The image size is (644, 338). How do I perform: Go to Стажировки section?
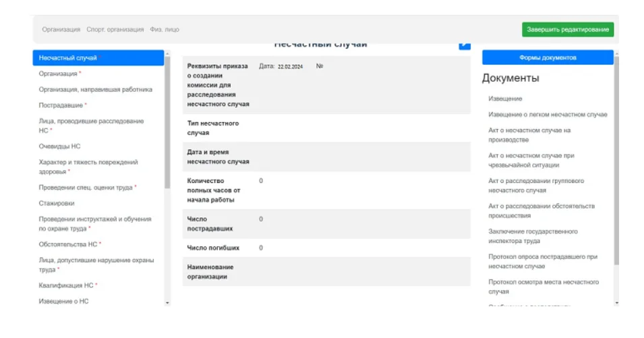57,203
